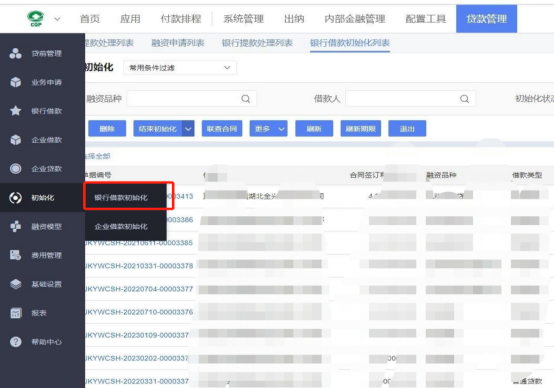Expand the 结束初始化 dropdown arrow
The height and width of the screenshot is (388, 554).
pyautogui.click(x=188, y=129)
